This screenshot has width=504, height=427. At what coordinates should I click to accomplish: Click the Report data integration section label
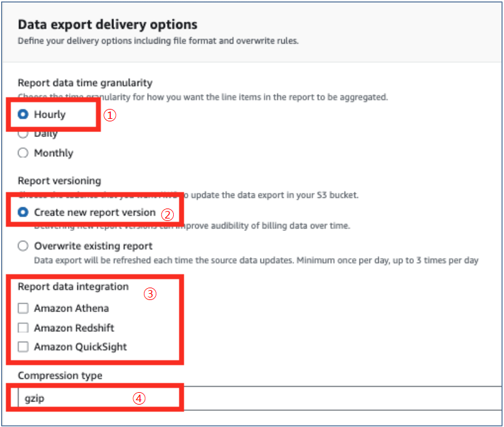[73, 287]
